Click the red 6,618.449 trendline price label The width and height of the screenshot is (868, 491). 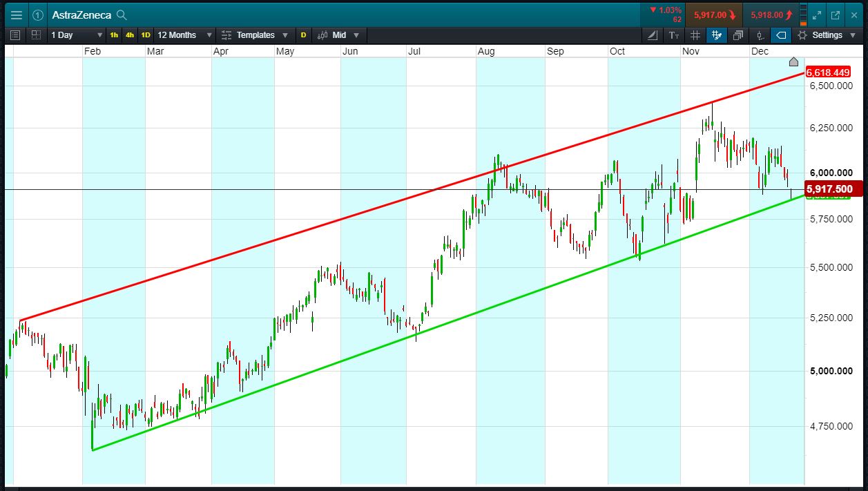point(829,73)
